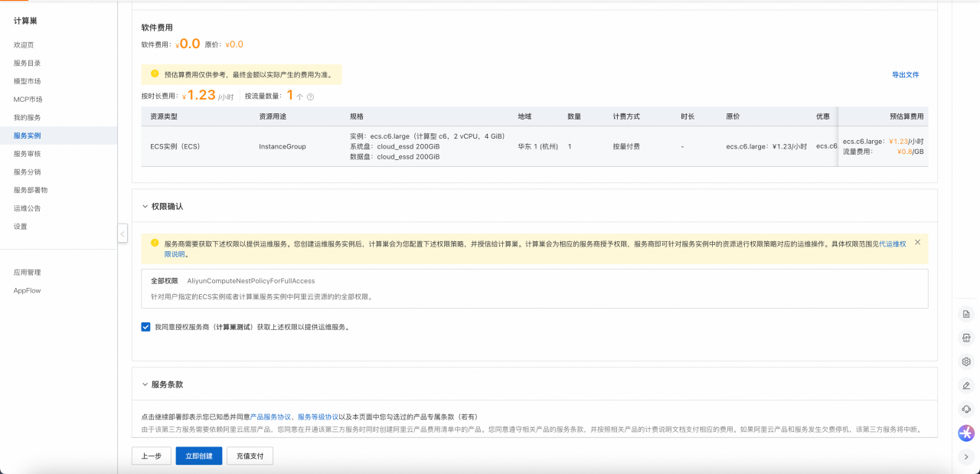Click the 规格 column header
980x474 pixels.
(x=357, y=116)
